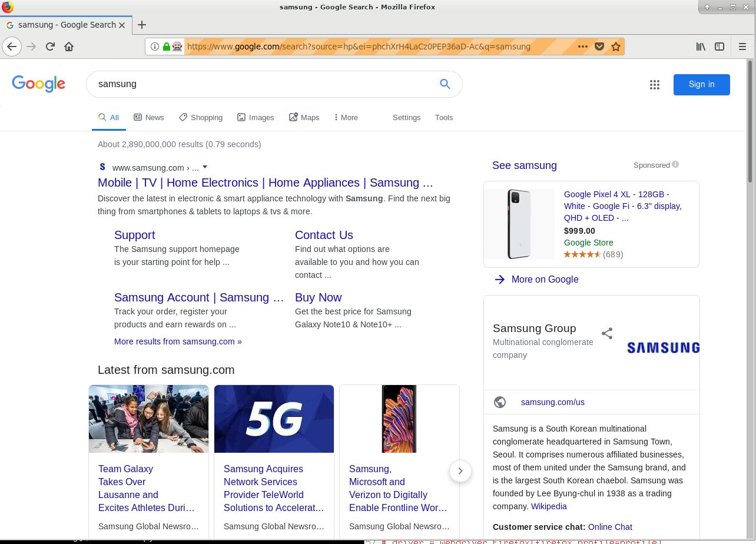The image size is (756, 544).
Task: Open the Firefox Library icon
Action: (x=701, y=47)
